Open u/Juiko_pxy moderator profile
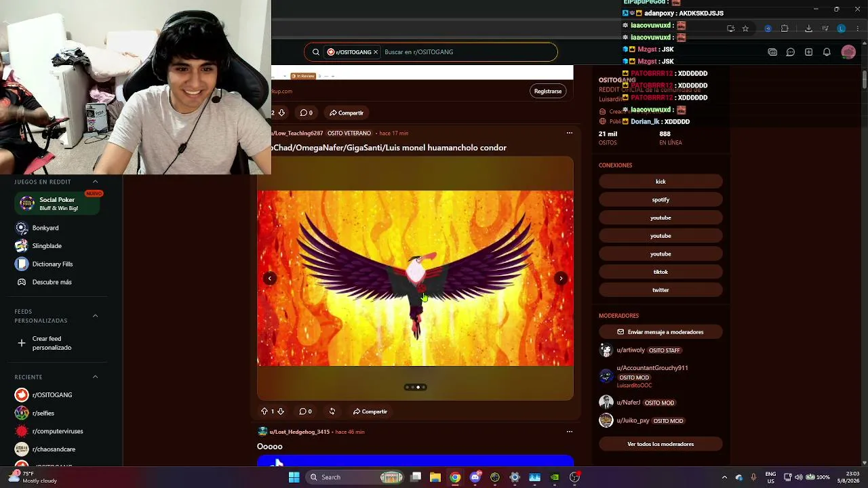 633,421
